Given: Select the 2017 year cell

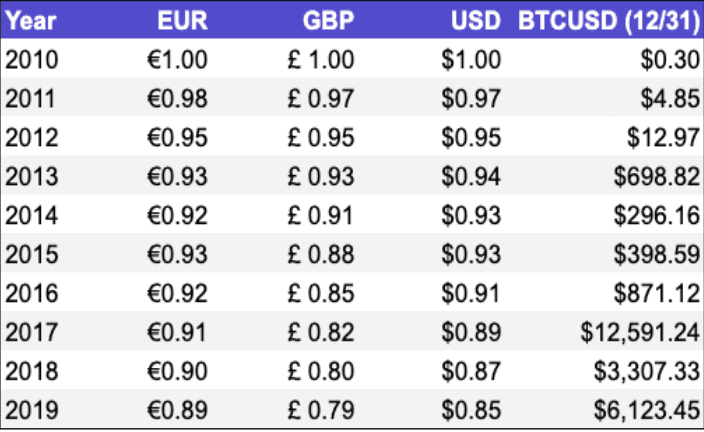Looking at the screenshot, I should 32,330.
